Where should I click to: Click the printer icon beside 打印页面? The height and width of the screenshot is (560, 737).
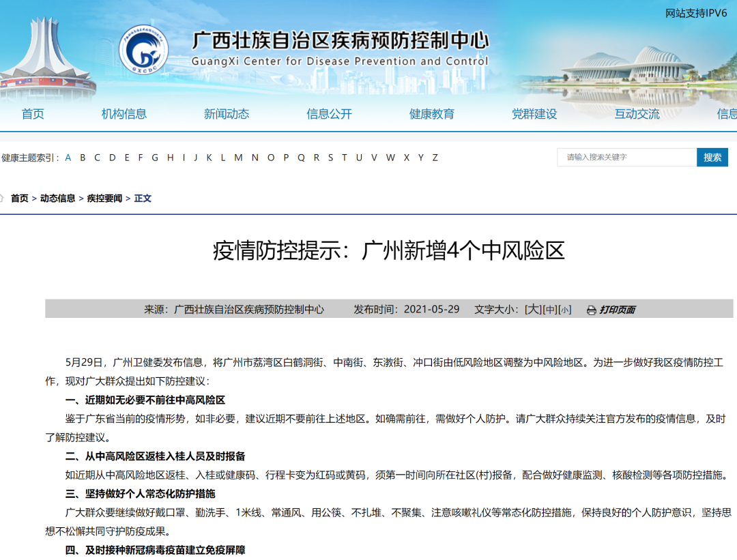coord(591,310)
